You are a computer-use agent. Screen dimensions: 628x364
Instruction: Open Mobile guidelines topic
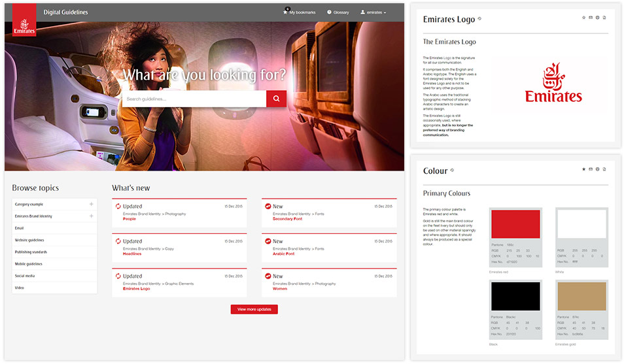pyautogui.click(x=54, y=264)
